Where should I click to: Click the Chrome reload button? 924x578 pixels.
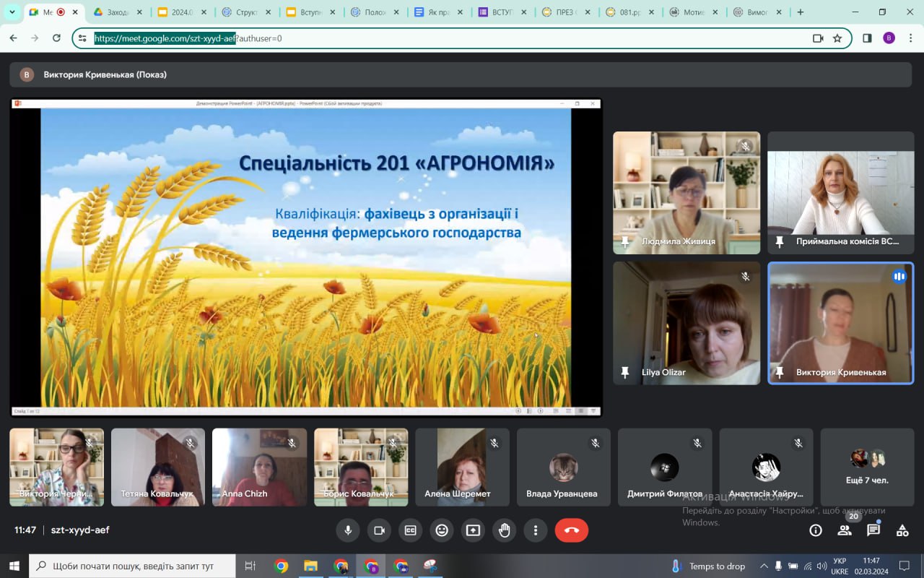[x=56, y=38]
